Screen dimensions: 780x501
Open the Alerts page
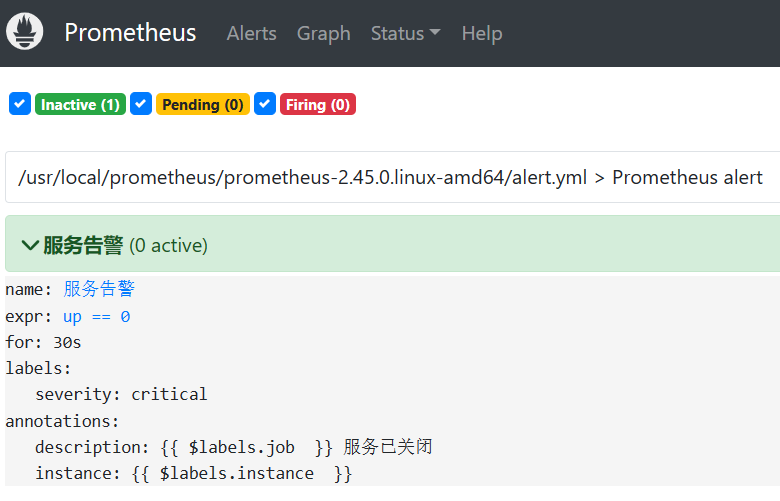coord(251,33)
